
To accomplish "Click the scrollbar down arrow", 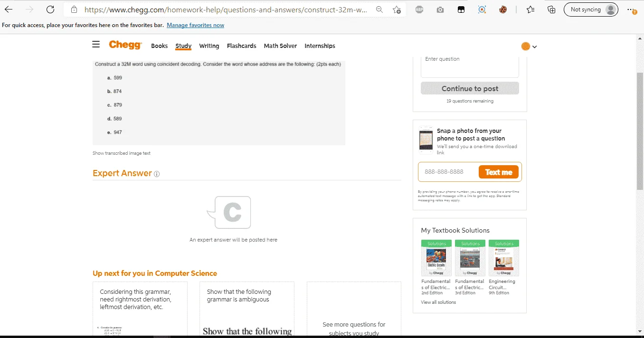I will 640,331.
